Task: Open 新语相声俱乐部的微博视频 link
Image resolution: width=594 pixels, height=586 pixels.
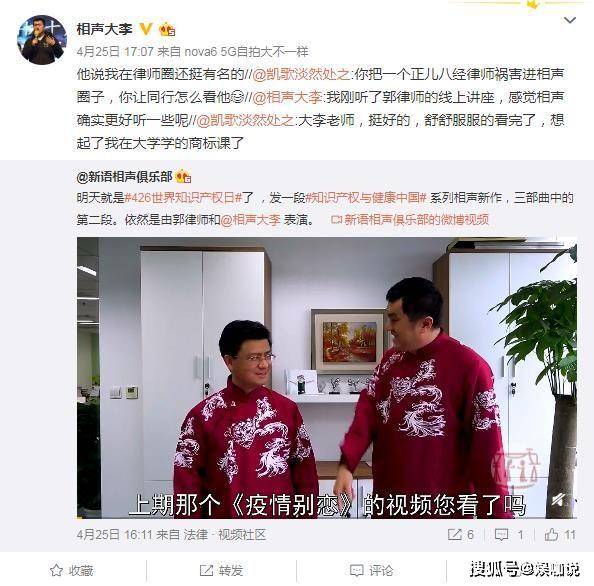Action: [x=410, y=220]
